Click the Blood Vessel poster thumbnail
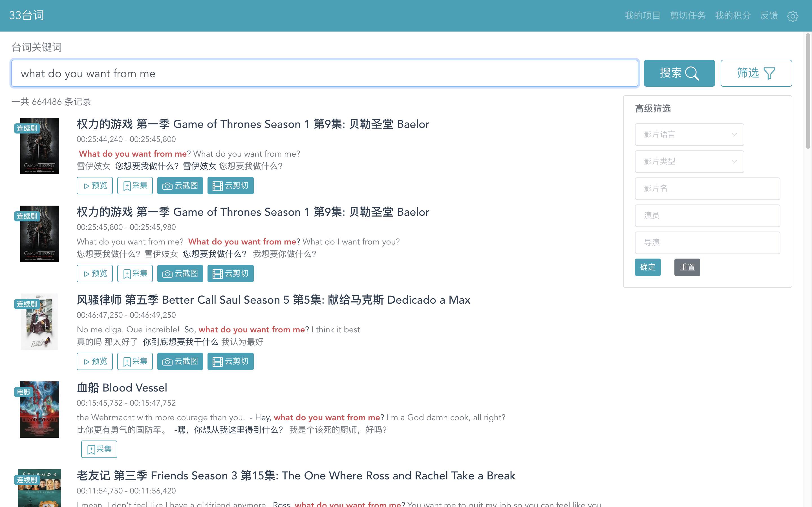The height and width of the screenshot is (507, 812). coord(39,409)
